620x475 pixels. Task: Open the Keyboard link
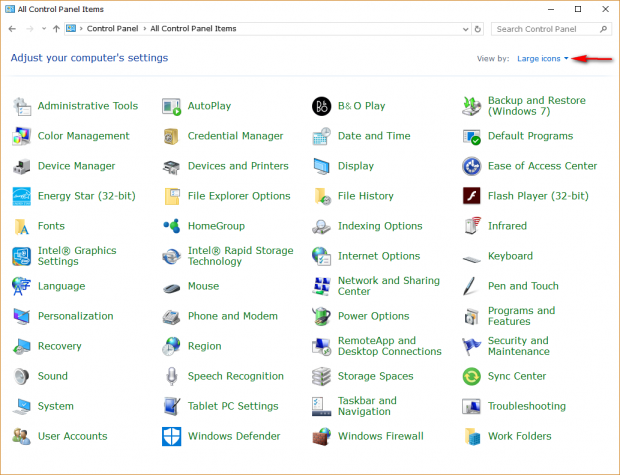pyautogui.click(x=510, y=256)
